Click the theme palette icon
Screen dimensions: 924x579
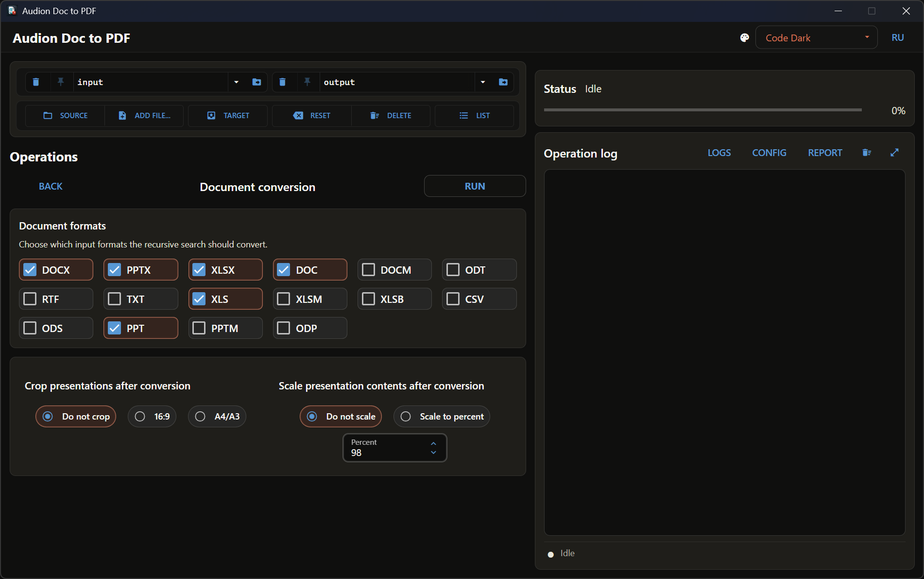coord(744,38)
